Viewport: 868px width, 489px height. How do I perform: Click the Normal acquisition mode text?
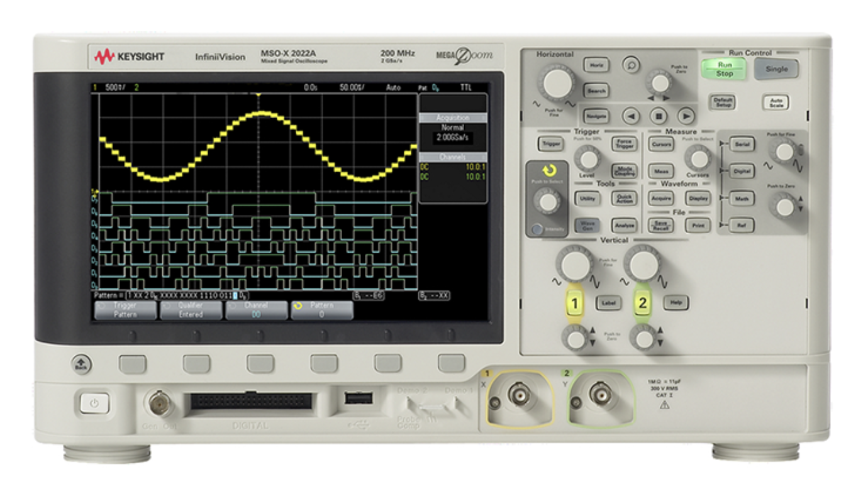(x=453, y=128)
